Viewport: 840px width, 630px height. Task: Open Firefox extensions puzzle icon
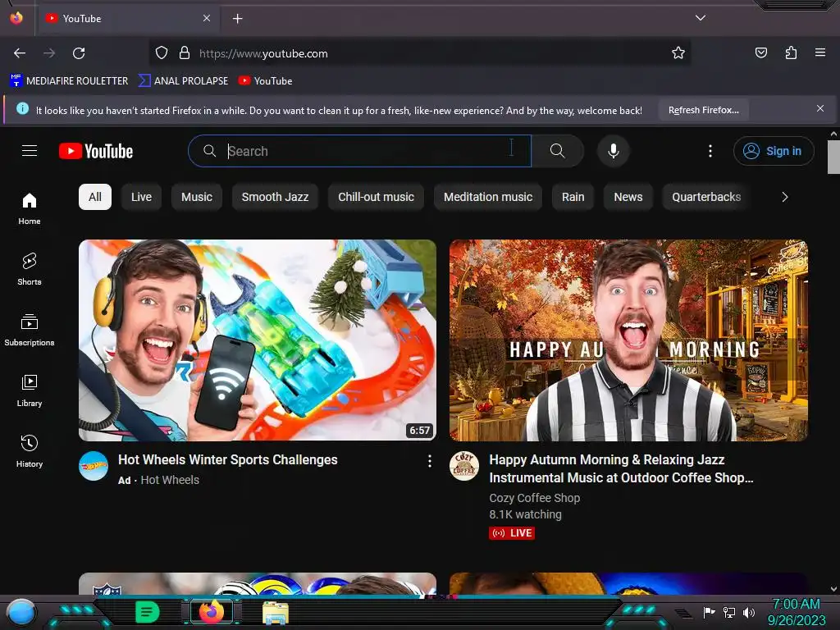(x=791, y=53)
